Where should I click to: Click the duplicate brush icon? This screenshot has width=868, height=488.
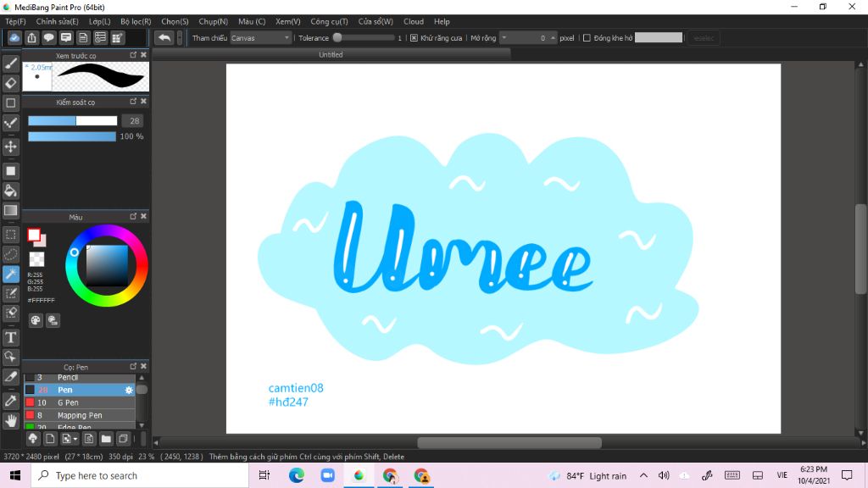pyautogui.click(x=123, y=439)
